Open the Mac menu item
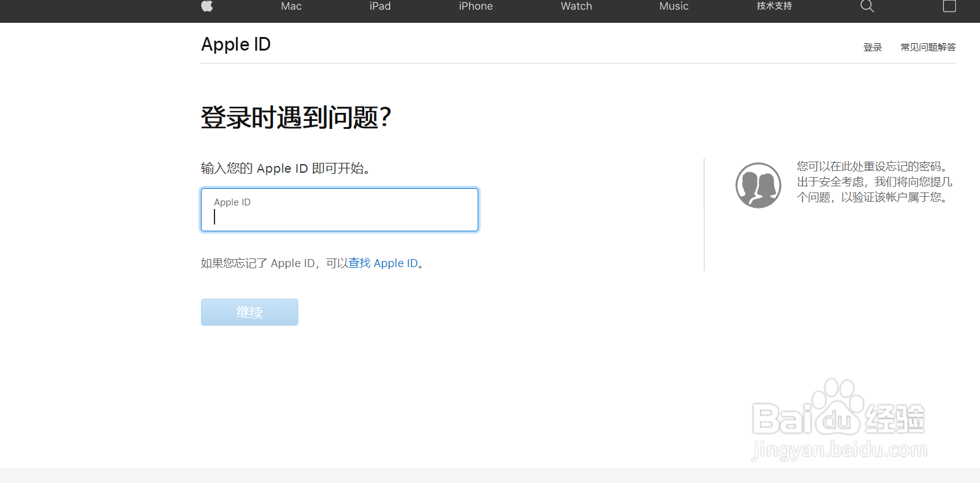This screenshot has height=483, width=980. [x=291, y=6]
